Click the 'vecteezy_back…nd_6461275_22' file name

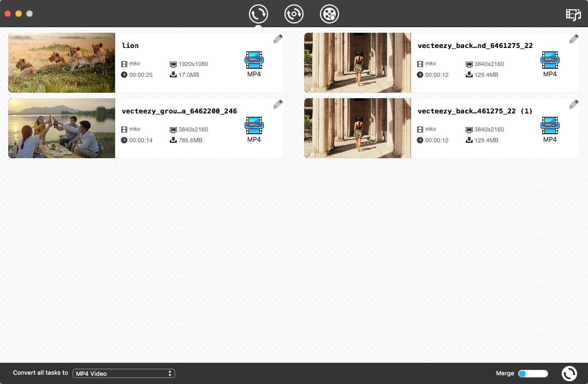click(475, 46)
